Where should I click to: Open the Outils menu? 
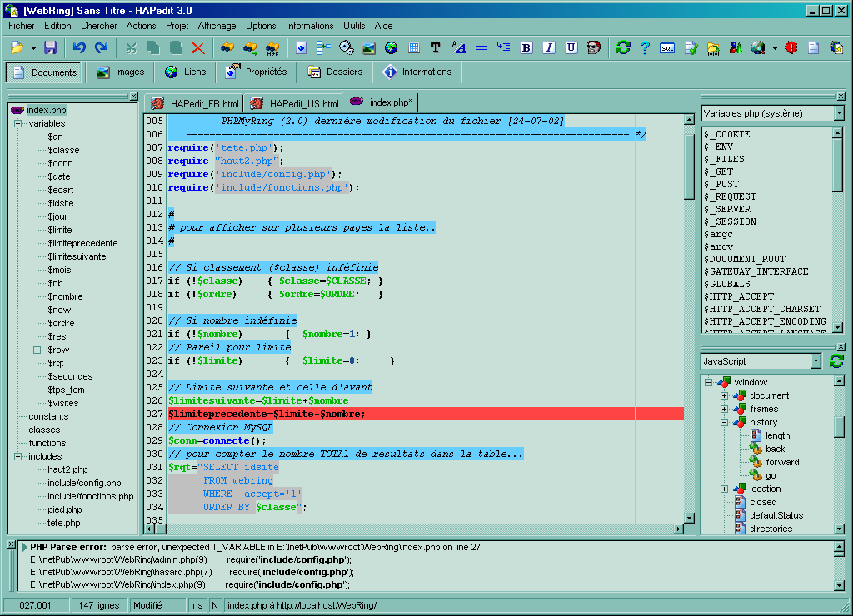tap(353, 26)
